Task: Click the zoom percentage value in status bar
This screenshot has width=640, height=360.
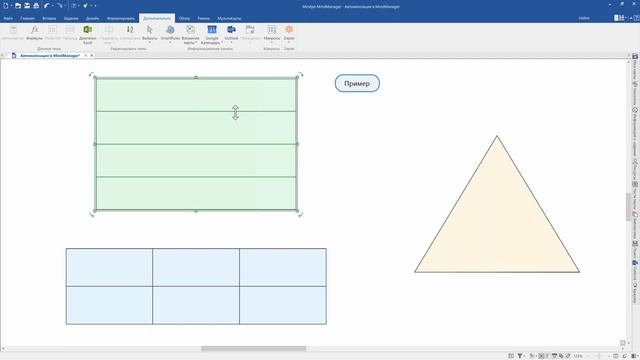Action: pos(578,356)
